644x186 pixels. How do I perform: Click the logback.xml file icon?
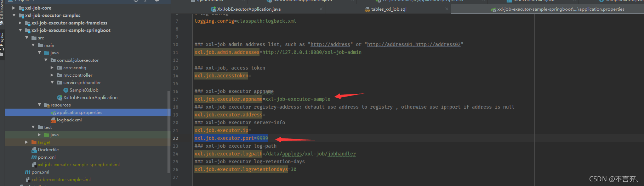(x=53, y=120)
